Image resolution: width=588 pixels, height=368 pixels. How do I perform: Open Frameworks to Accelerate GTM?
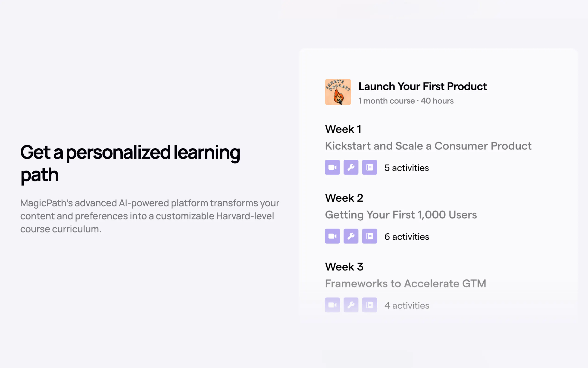[x=405, y=284]
